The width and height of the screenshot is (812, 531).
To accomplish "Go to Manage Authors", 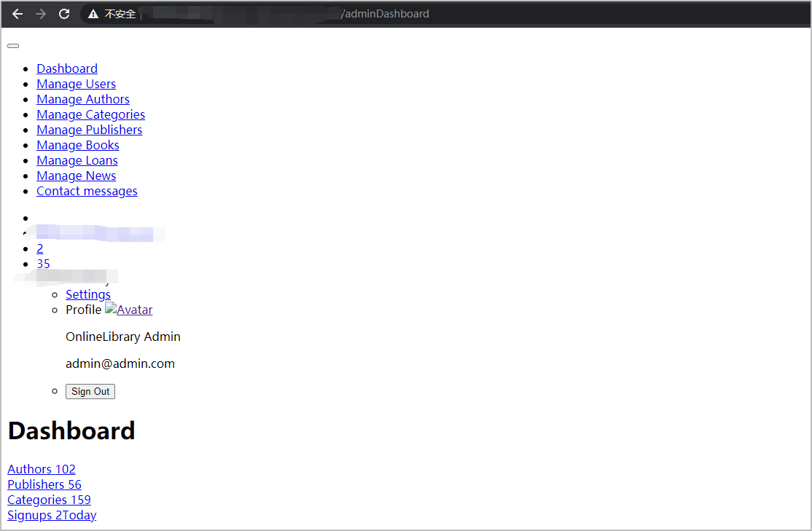I will [x=83, y=99].
